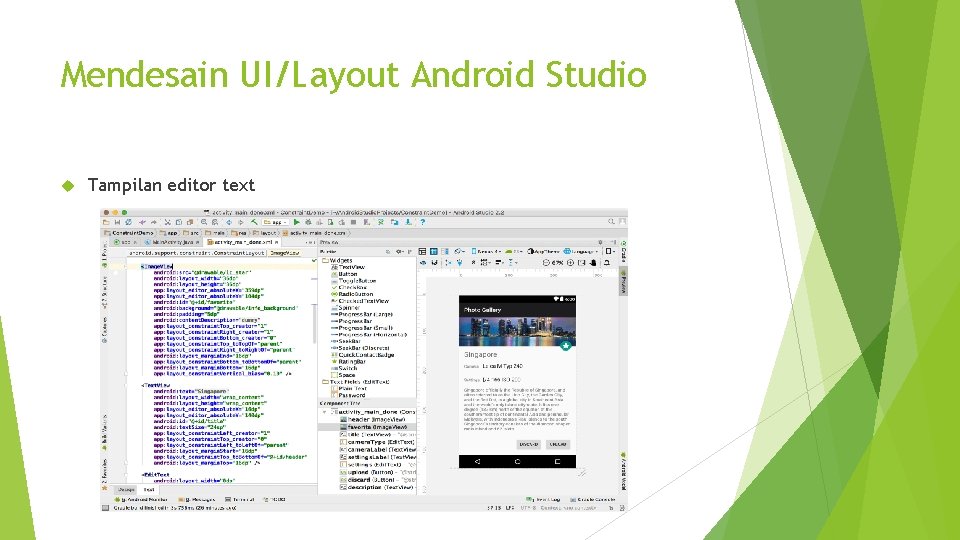Click the Redo arrow in the toolbar
Viewport: 960px width, 540px height.
tap(154, 222)
